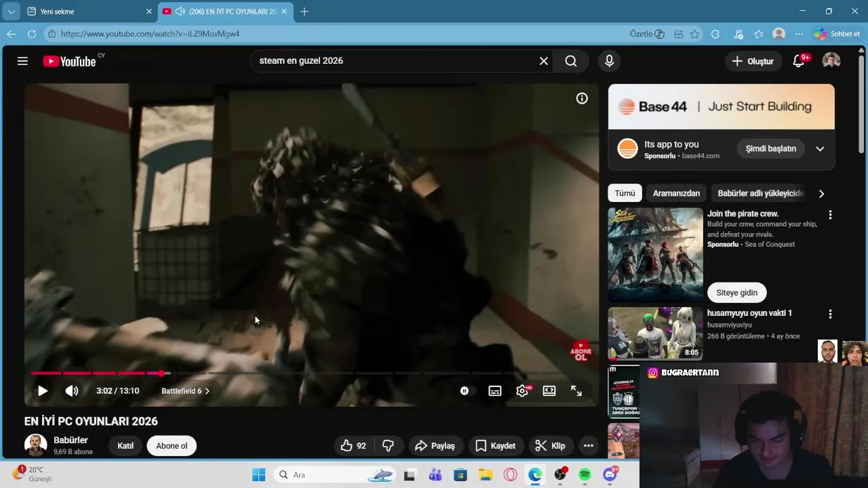The width and height of the screenshot is (868, 488).
Task: Open browser settings and more menu
Action: [800, 34]
